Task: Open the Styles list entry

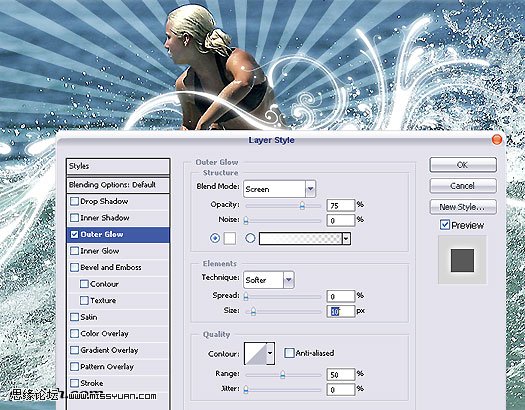Action: click(118, 166)
